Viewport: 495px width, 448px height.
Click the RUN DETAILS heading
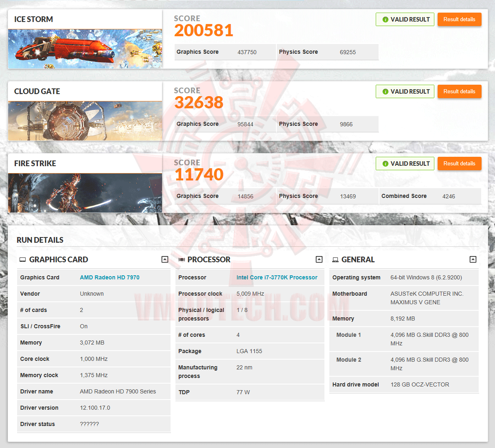(x=40, y=240)
